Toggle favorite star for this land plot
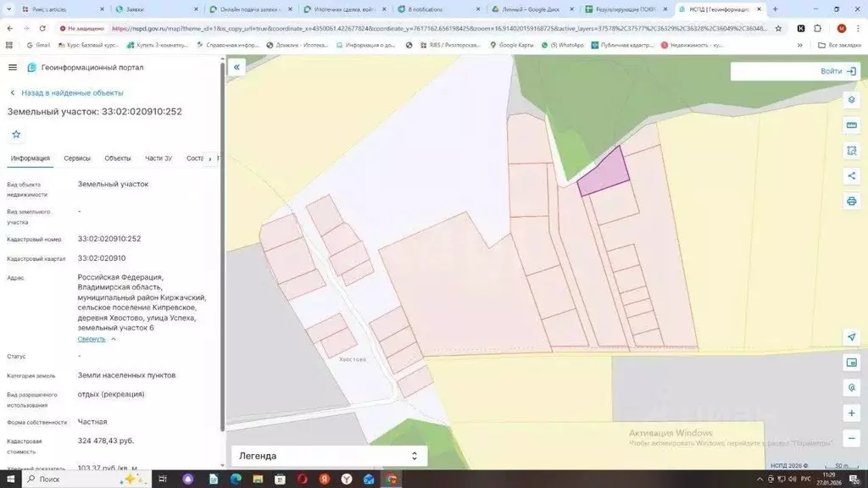 coord(16,134)
